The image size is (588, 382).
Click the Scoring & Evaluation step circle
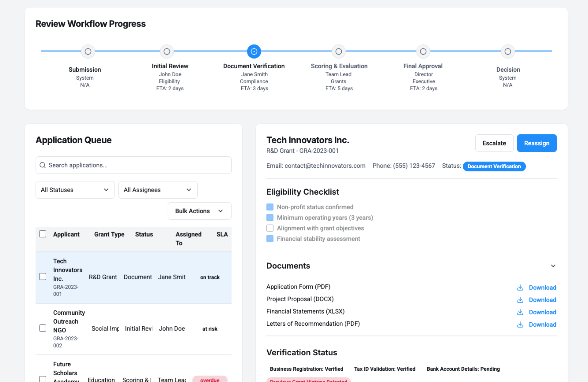point(338,51)
